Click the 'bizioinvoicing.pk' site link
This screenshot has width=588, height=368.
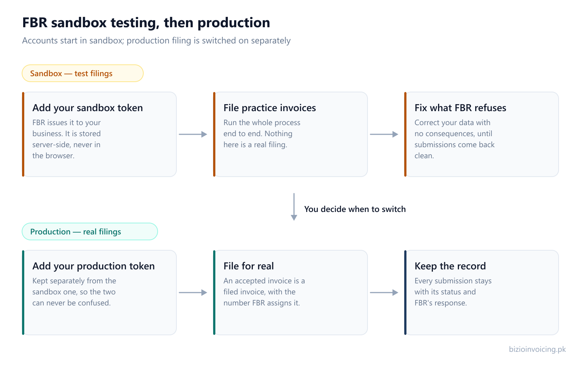(537, 349)
